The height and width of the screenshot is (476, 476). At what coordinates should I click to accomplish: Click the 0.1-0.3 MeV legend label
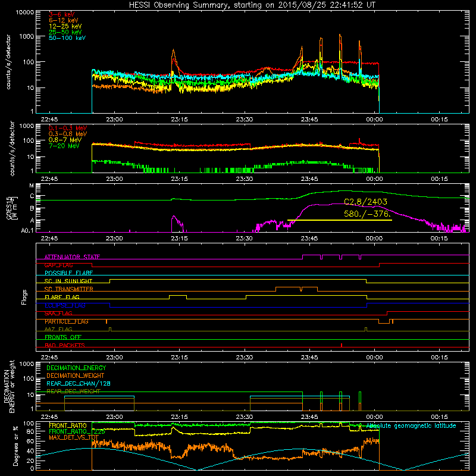coord(68,128)
